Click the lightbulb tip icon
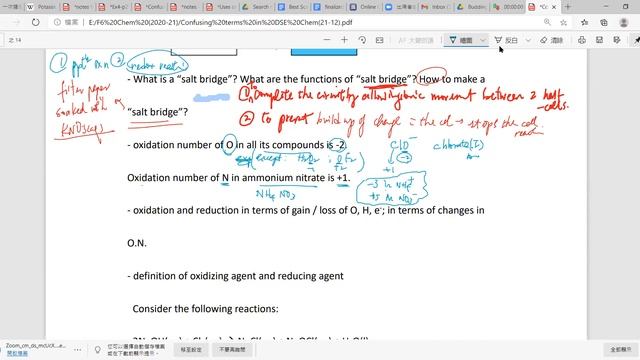This screenshot has width=640, height=360. 98,350
